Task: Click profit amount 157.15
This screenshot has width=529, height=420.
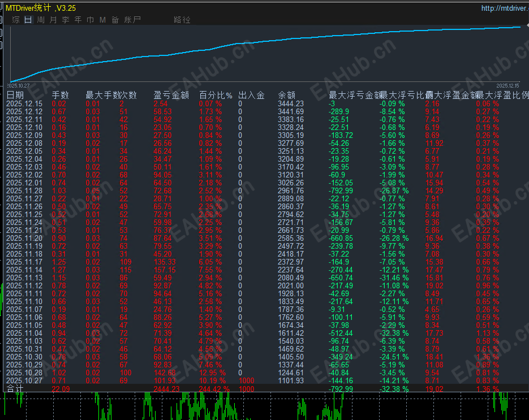Action: (165, 270)
